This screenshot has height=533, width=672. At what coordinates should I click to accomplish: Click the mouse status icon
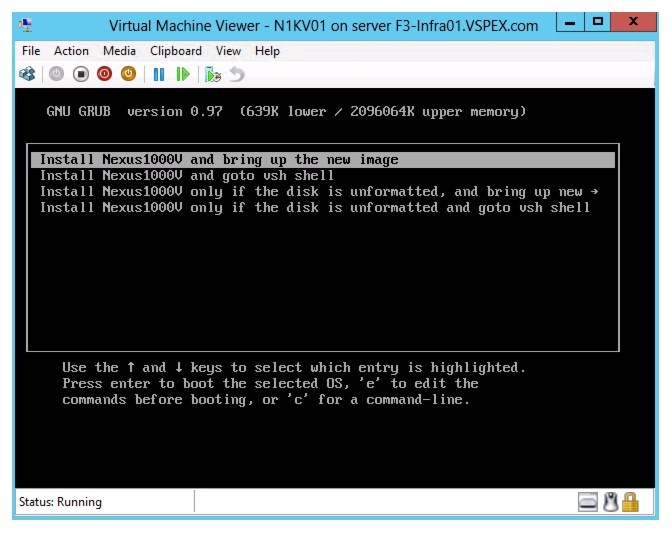(x=610, y=502)
